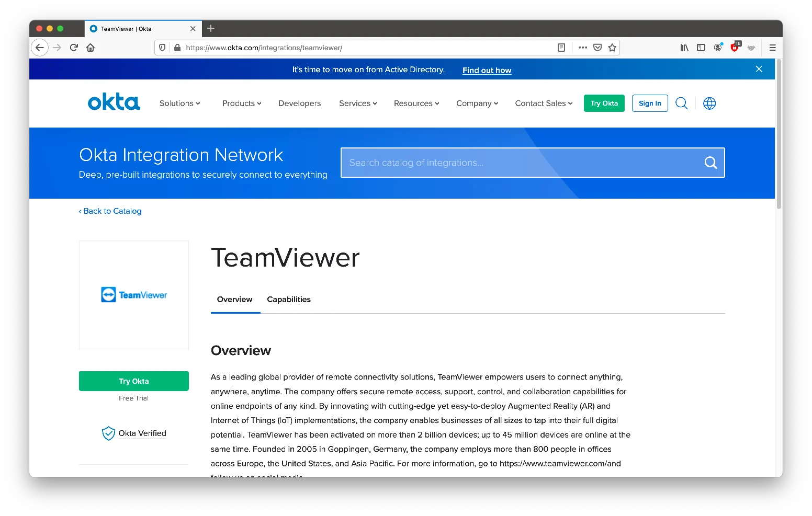The image size is (812, 516).
Task: Dismiss the Active Directory banner
Action: pyautogui.click(x=759, y=69)
